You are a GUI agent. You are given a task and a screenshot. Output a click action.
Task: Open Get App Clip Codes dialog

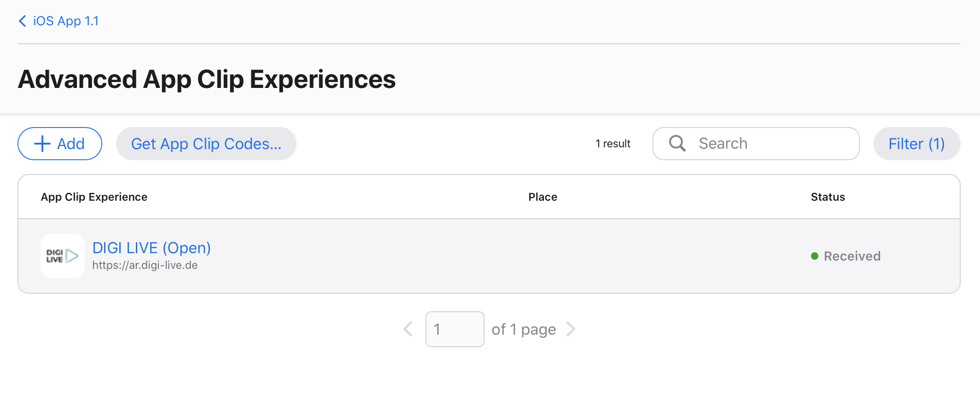coord(206,144)
